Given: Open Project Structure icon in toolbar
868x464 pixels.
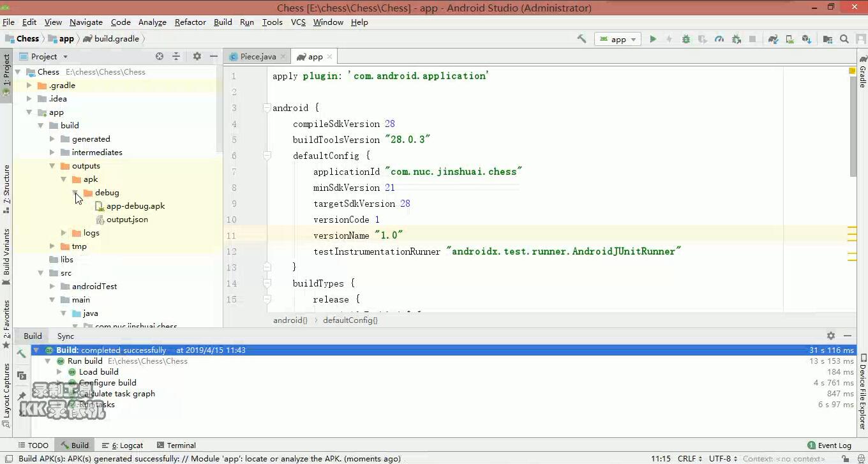Looking at the screenshot, I should (828, 39).
